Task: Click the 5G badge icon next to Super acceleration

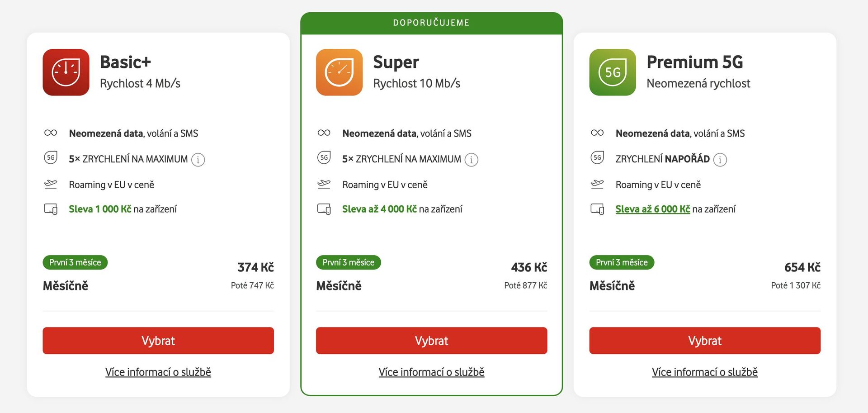Action: (x=324, y=158)
